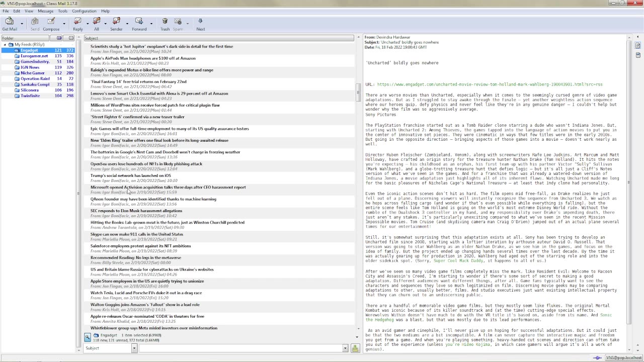This screenshot has width=644, height=362.
Task: Open Spam dropdown arrow
Action: tap(187, 23)
